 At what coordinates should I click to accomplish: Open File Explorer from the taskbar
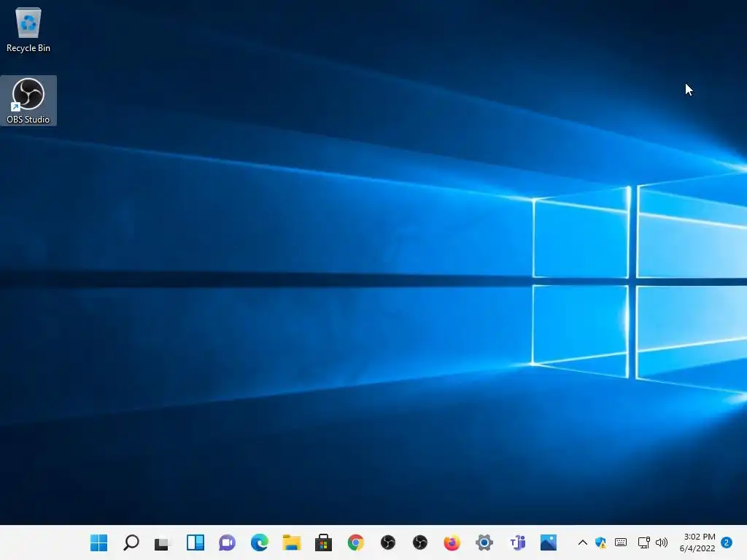click(x=292, y=542)
